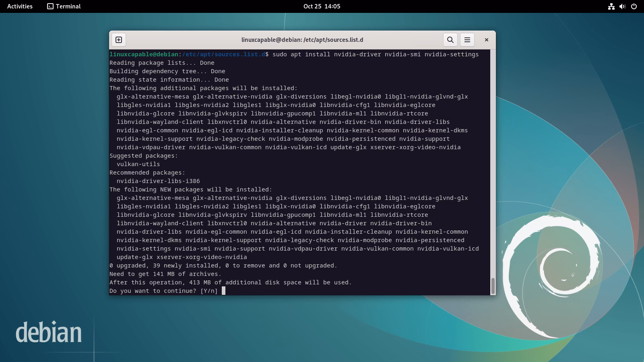This screenshot has height=362, width=644.
Task: Click the text 'Reading package lists... Done'
Action: pos(162,63)
